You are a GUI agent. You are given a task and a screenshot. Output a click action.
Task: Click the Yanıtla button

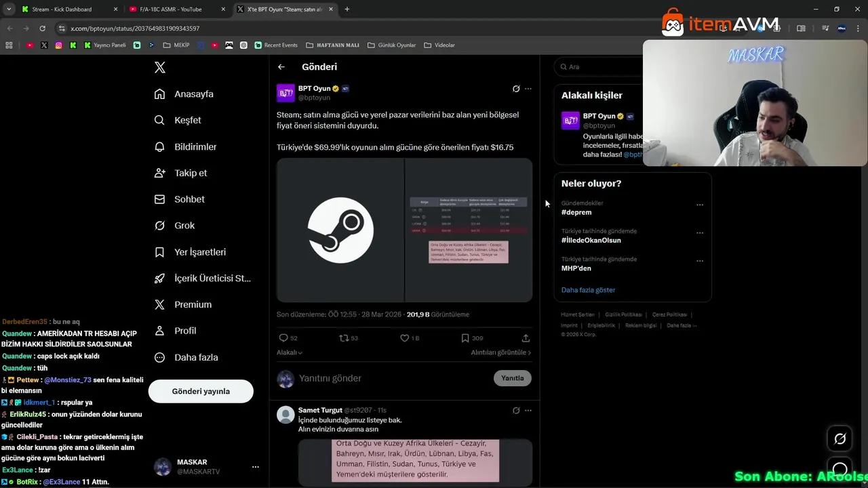(x=513, y=378)
